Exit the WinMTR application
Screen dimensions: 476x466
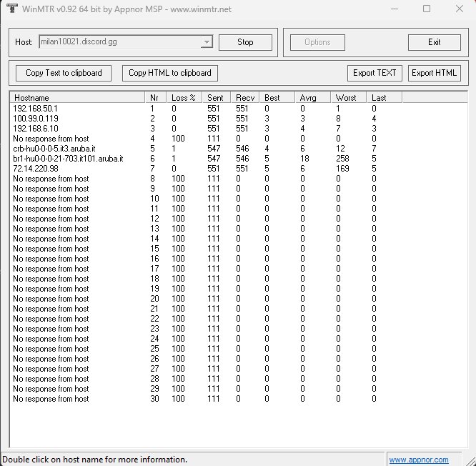pyautogui.click(x=434, y=42)
